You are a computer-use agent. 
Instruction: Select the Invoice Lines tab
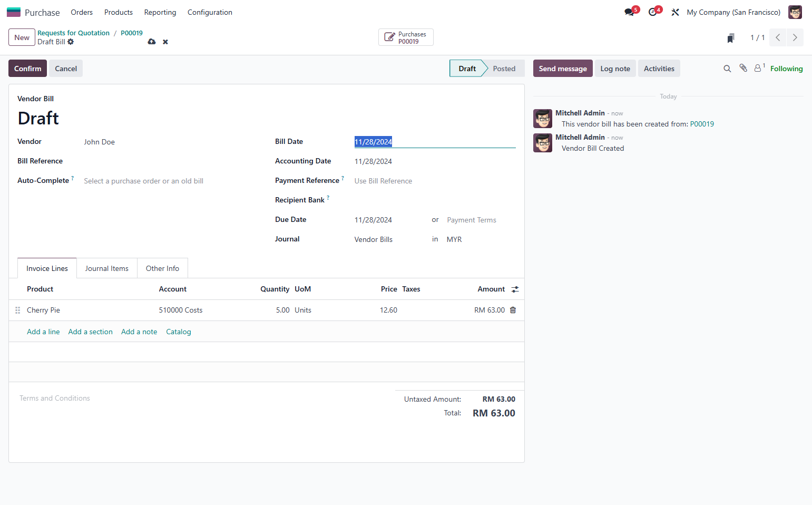click(47, 268)
